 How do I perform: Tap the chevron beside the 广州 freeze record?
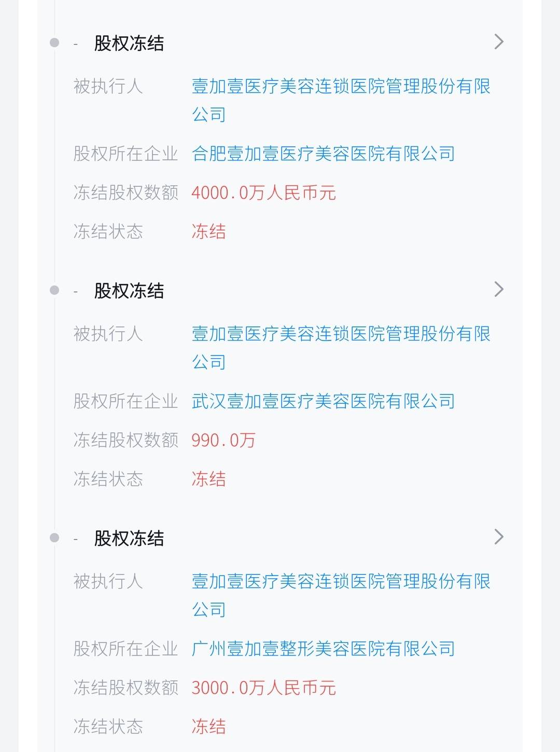pyautogui.click(x=498, y=537)
